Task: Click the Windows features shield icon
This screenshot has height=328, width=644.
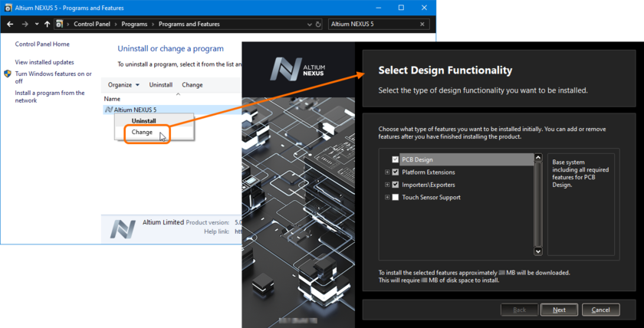Action: point(8,74)
